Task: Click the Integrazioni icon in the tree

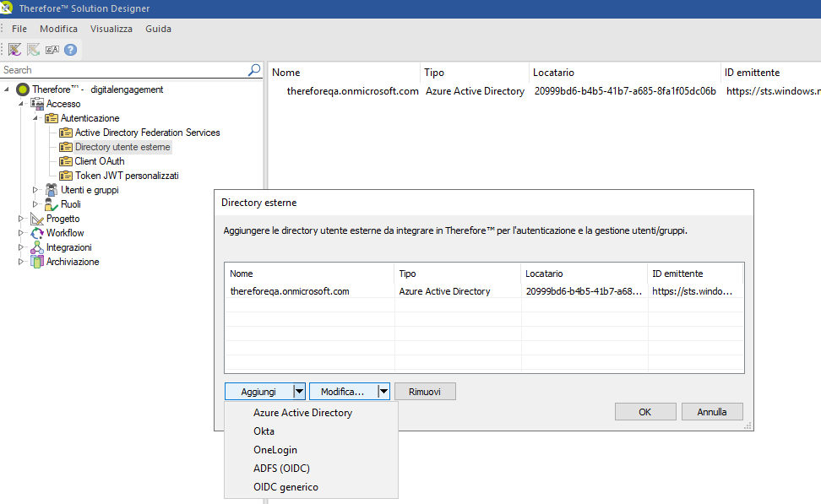Action: pos(39,247)
